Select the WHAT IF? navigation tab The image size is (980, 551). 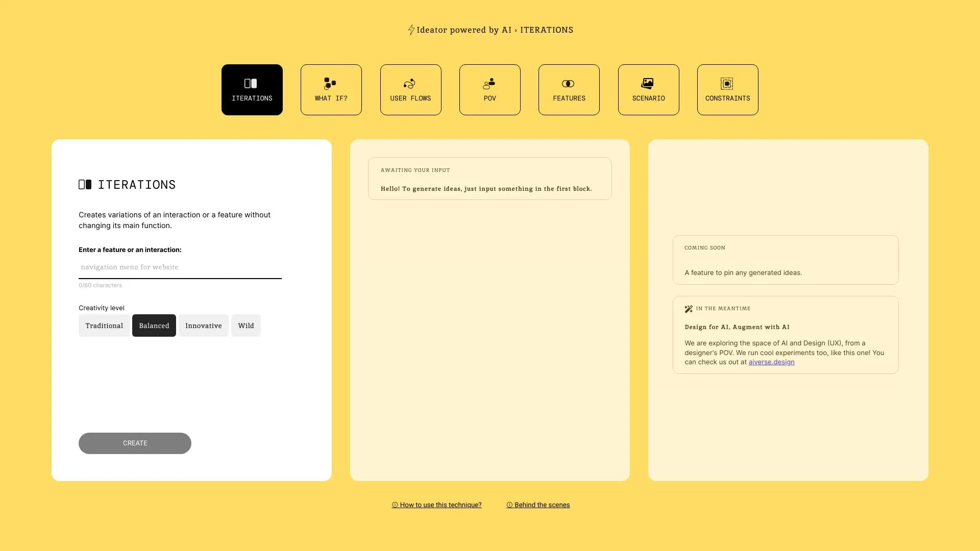point(330,89)
